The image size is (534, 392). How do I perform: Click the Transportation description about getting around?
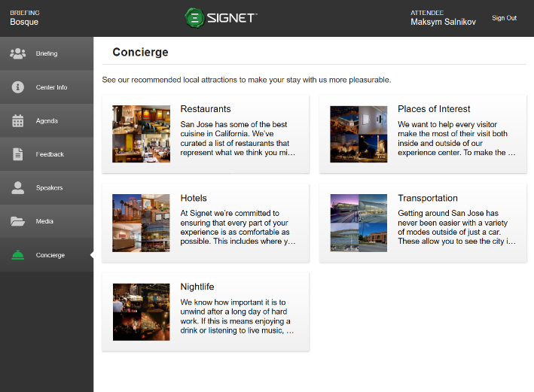tap(456, 227)
